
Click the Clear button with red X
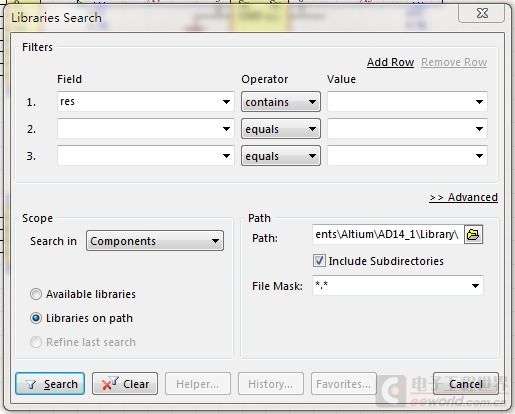(x=125, y=384)
